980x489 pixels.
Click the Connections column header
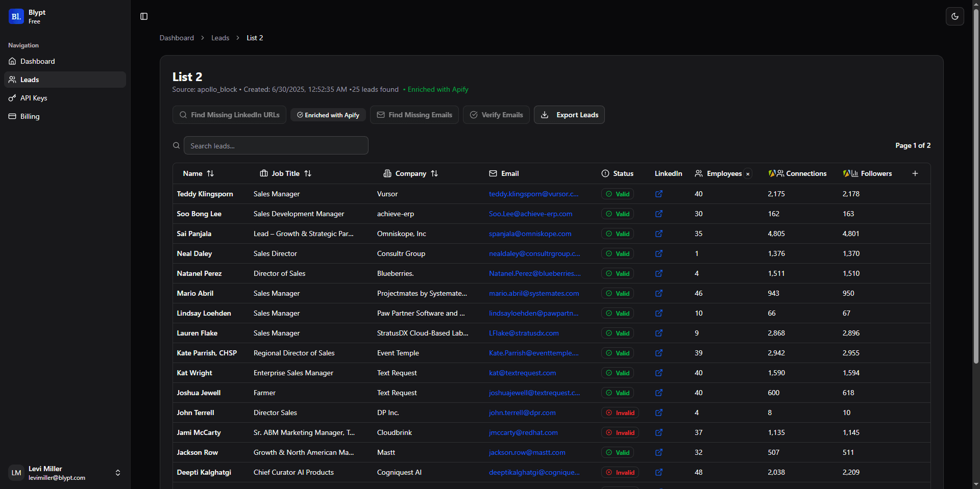coord(797,173)
